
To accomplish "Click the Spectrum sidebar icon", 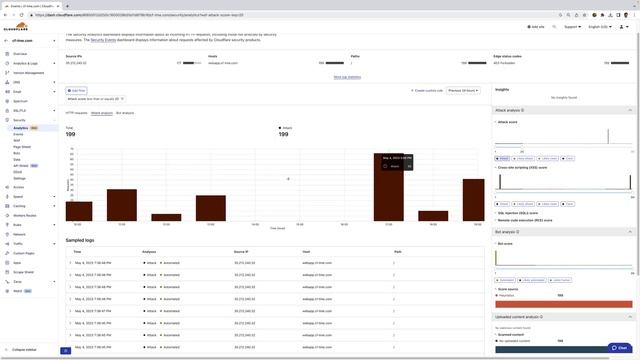I will point(7,101).
